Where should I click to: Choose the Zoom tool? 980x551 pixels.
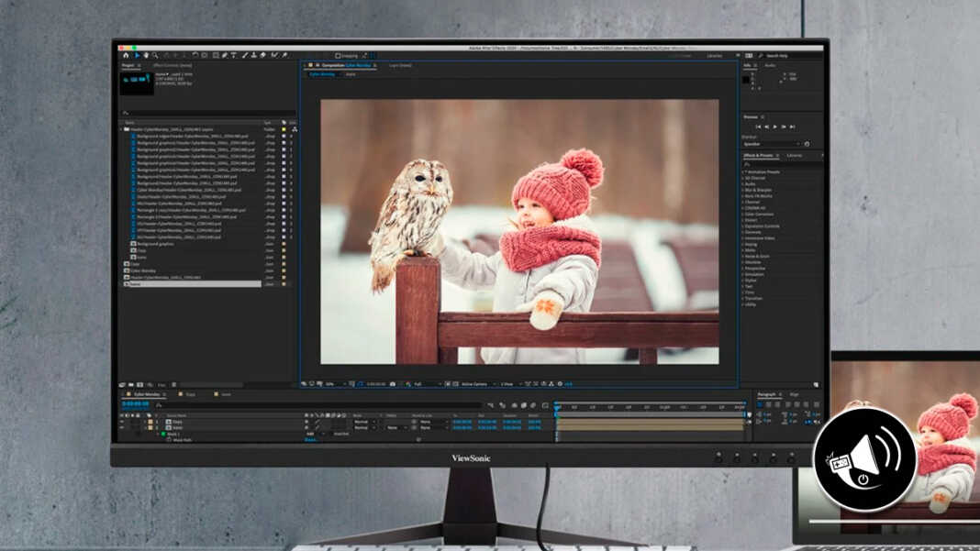pos(156,56)
